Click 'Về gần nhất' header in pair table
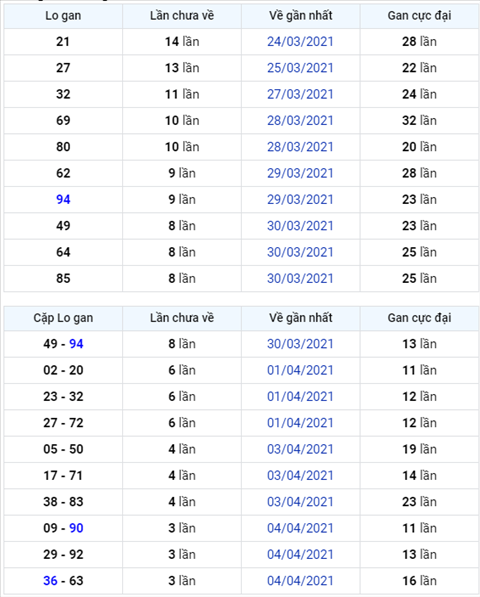This screenshot has height=597, width=480. click(301, 318)
